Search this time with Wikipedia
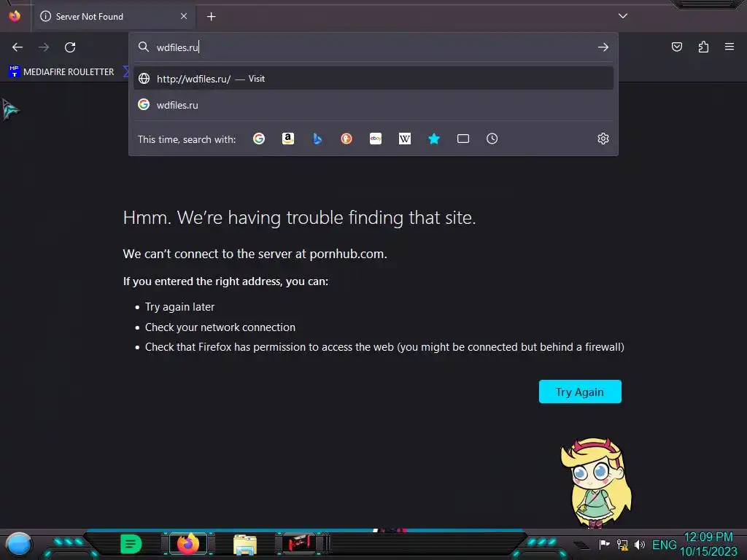The image size is (747, 560). 404,139
